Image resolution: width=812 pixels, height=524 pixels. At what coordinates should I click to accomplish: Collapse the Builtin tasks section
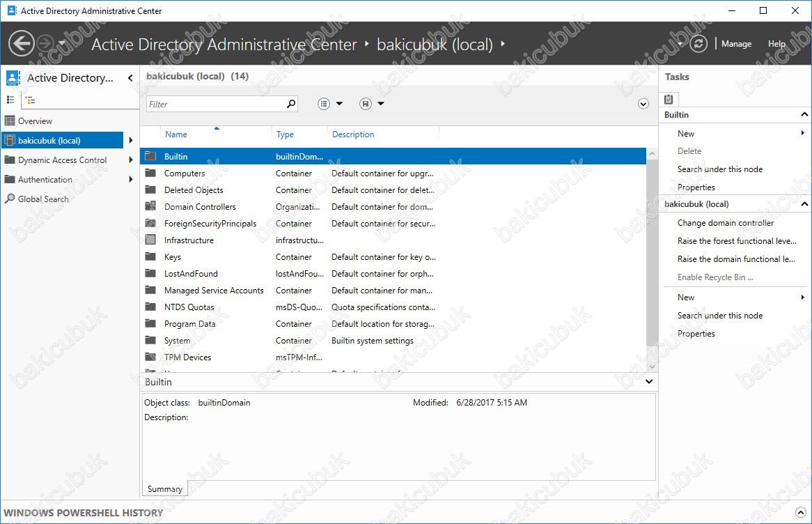pyautogui.click(x=804, y=114)
